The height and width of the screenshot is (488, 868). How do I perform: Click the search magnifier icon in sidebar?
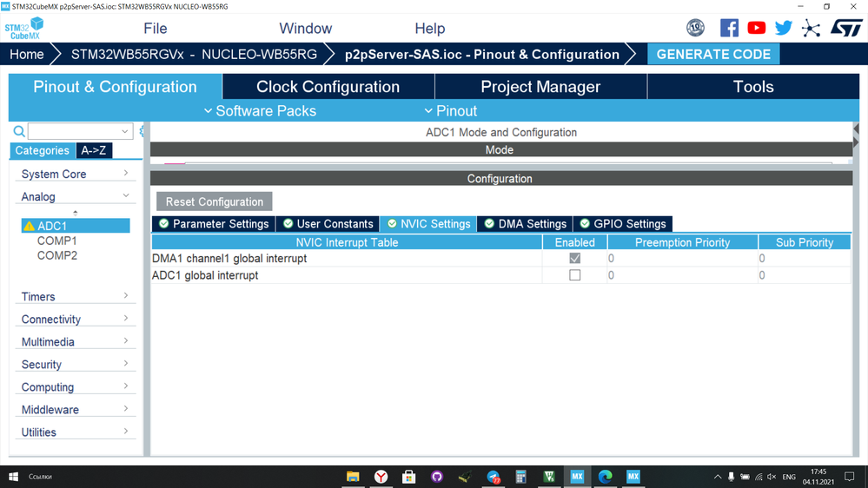pyautogui.click(x=19, y=131)
